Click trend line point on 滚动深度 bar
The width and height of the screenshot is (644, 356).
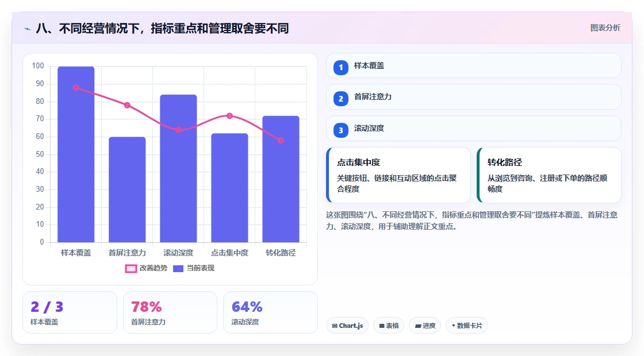point(178,130)
